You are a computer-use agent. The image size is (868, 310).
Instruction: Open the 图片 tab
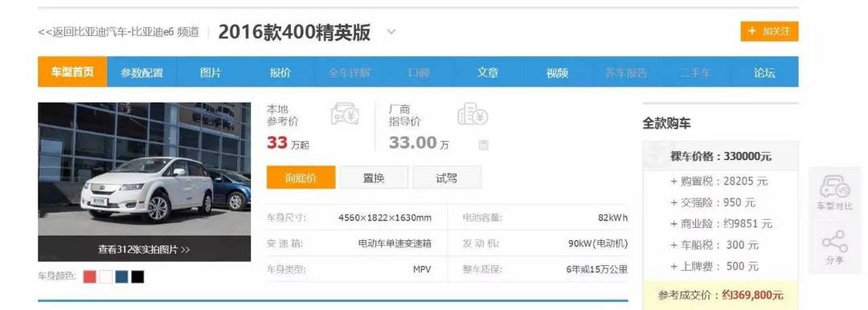(211, 72)
